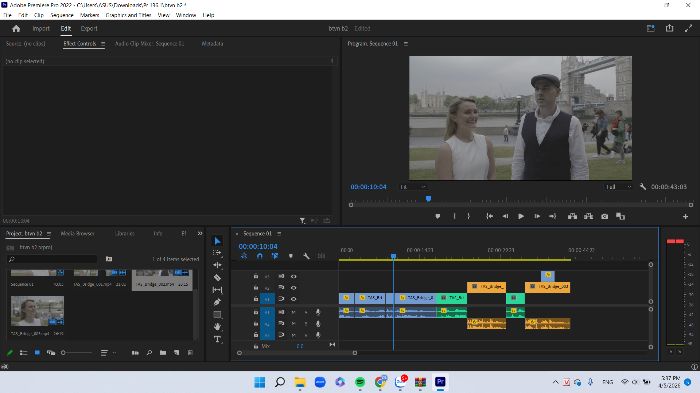Open the Window menu in the menu bar
Viewport: 700px width, 393px height.
coord(186,15)
